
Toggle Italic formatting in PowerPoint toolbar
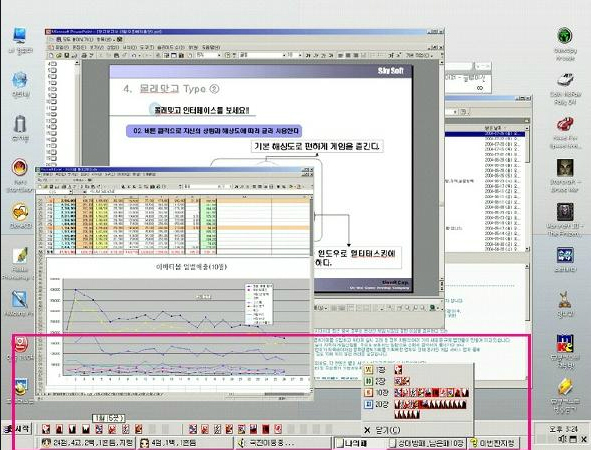click(315, 55)
